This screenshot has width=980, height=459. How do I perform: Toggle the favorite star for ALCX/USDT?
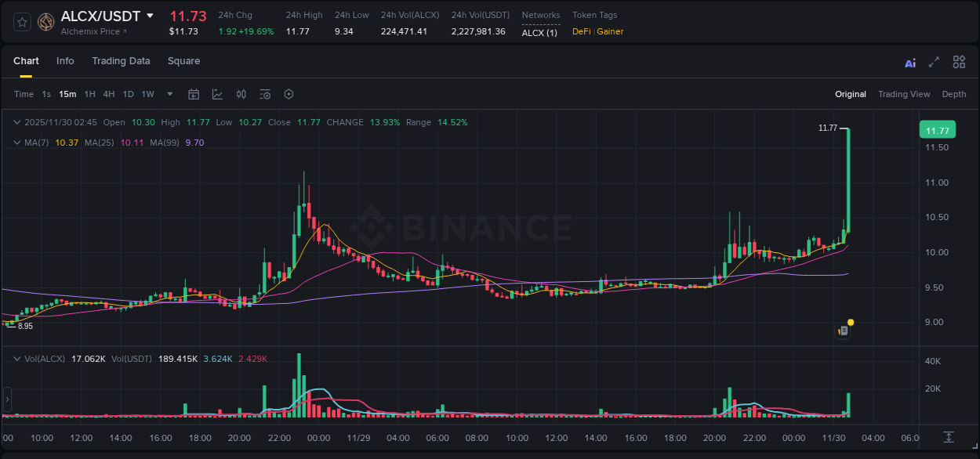click(21, 22)
